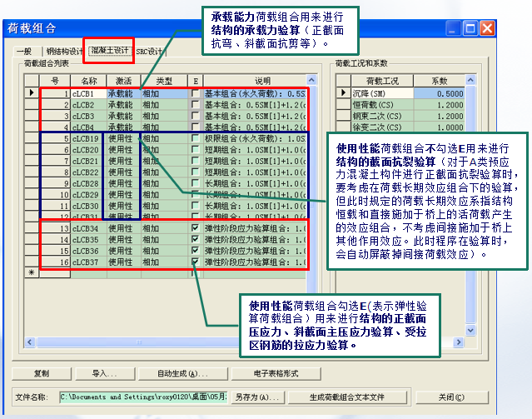Image resolution: width=532 pixels, height=419 pixels.
Task: Select the cLCB19 name cell
Action: click(x=88, y=138)
